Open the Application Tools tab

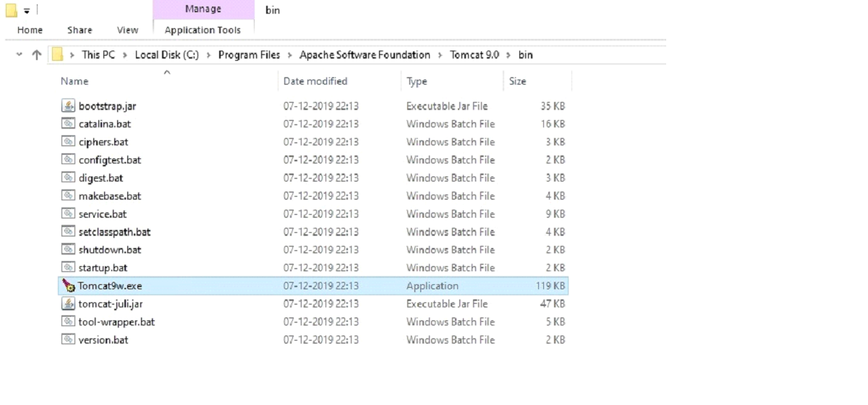203,30
